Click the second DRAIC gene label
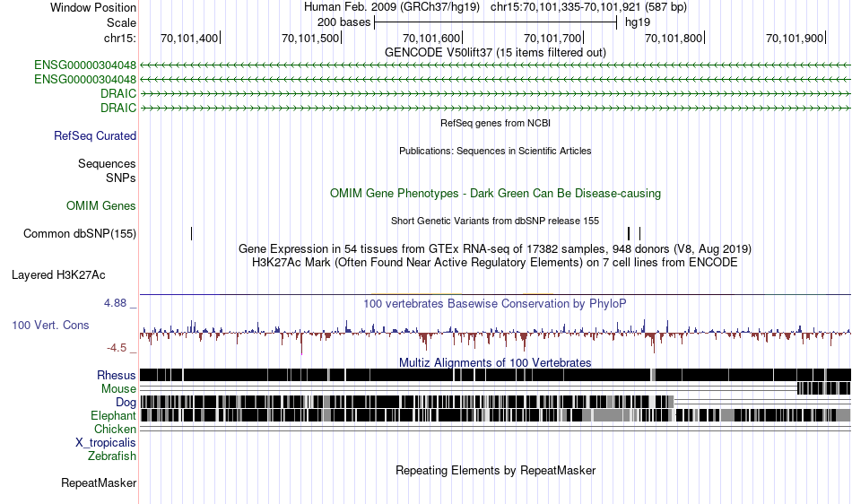This screenshot has width=852, height=504. [x=117, y=108]
